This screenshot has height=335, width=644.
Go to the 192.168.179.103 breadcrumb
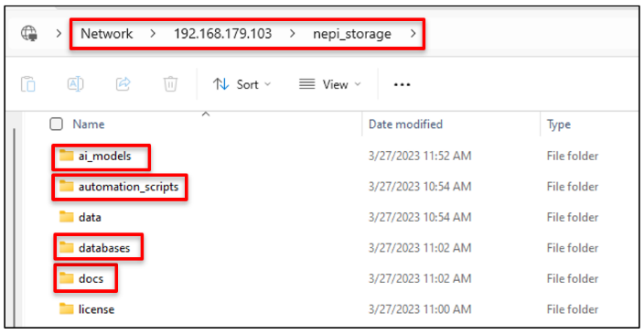pyautogui.click(x=222, y=34)
